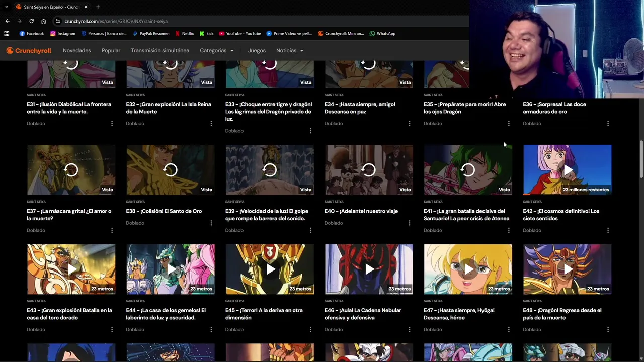
Task: Open Popular in the navigation
Action: point(111,50)
